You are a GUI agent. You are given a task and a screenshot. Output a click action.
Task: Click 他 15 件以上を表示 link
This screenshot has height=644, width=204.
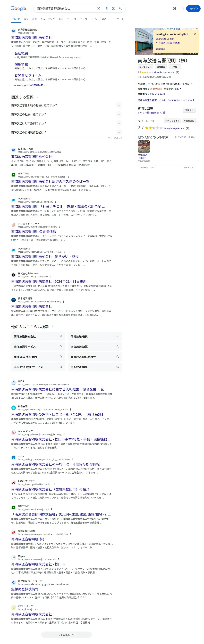(185, 137)
